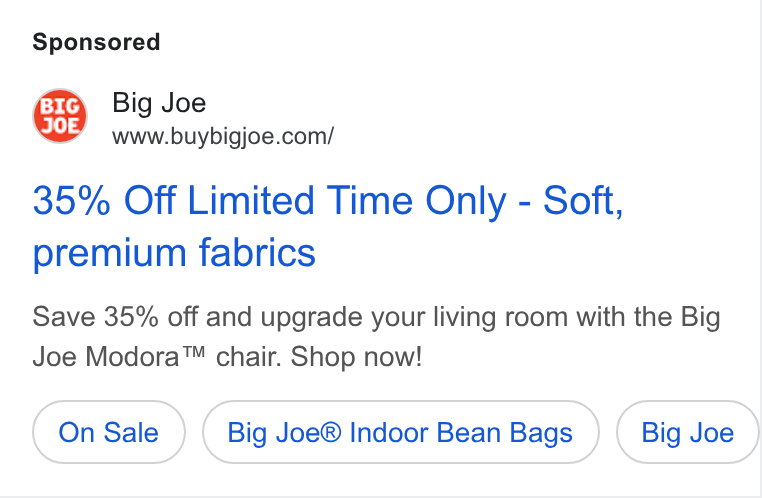Image resolution: width=762 pixels, height=498 pixels.
Task: Click the 'Soft,' word in the blue headline
Action: (x=583, y=201)
